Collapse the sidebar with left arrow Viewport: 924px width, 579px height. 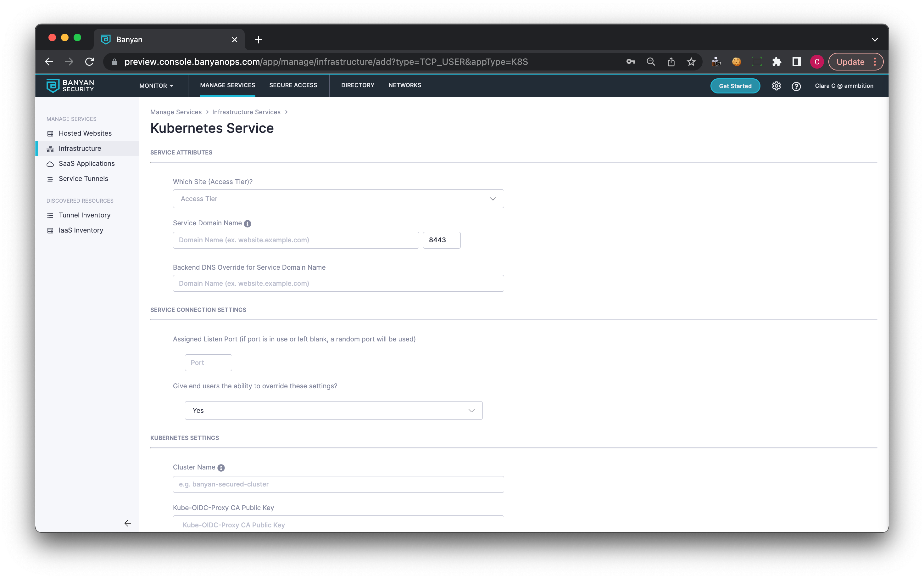coord(128,523)
